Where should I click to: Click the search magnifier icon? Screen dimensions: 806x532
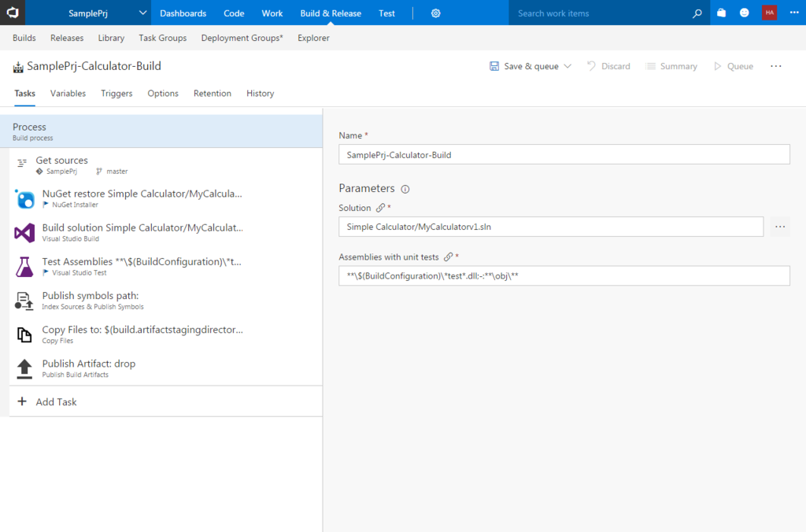click(697, 13)
